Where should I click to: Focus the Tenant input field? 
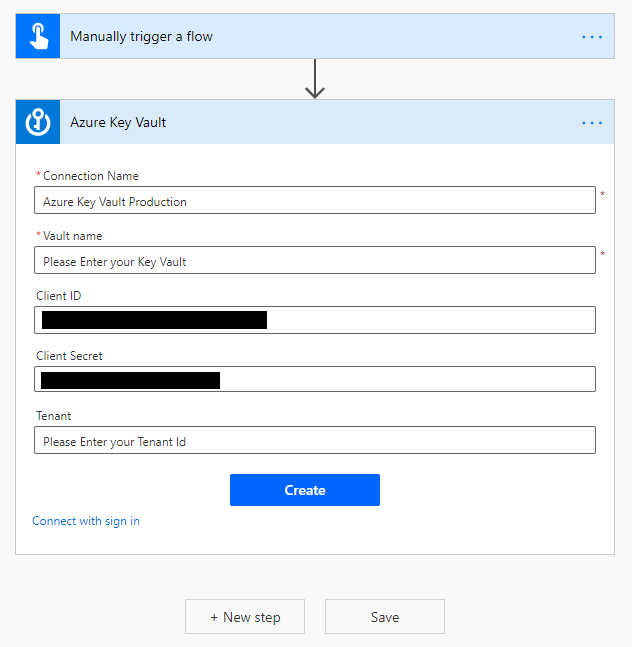[315, 440]
